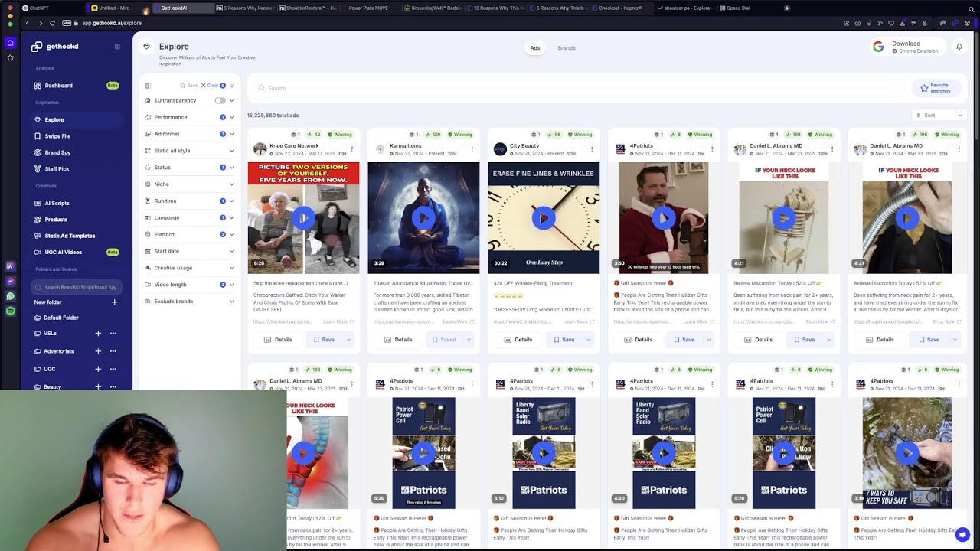980x551 pixels.
Task: Clear all applied filters
Action: tap(213, 86)
